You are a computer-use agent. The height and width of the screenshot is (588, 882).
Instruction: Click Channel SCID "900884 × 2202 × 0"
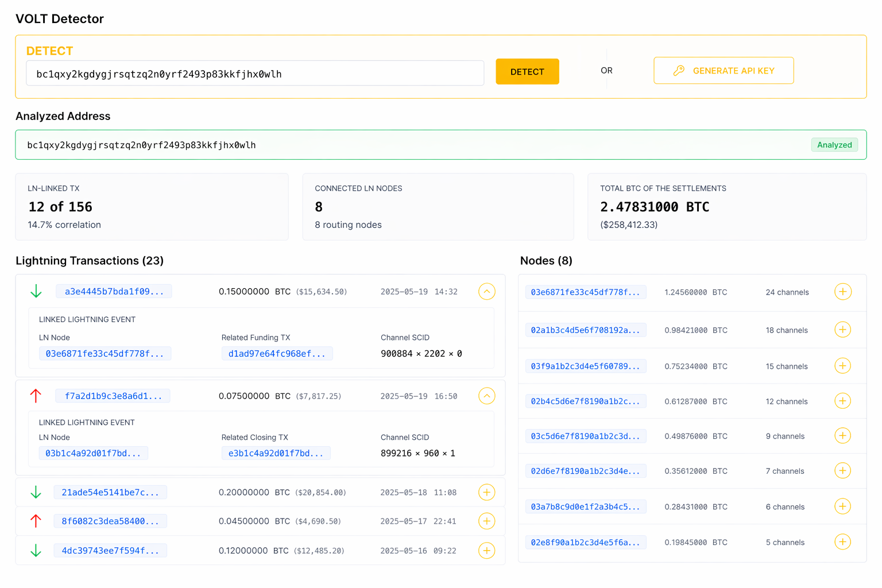421,354
